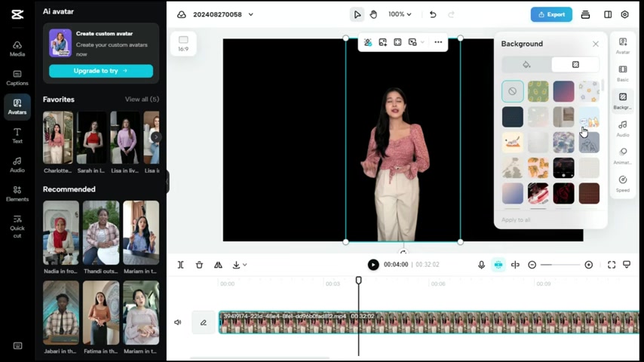
Task: Open Animation properties in right panel
Action: tap(623, 156)
